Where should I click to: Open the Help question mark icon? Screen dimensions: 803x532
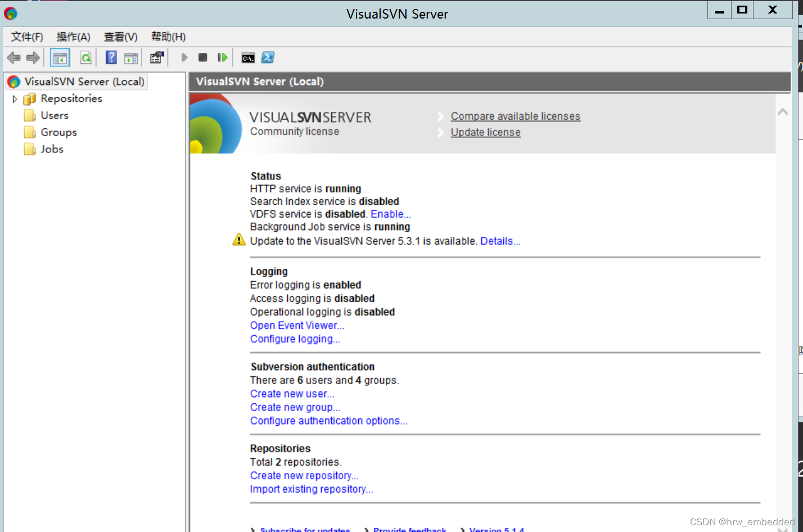[x=111, y=57]
